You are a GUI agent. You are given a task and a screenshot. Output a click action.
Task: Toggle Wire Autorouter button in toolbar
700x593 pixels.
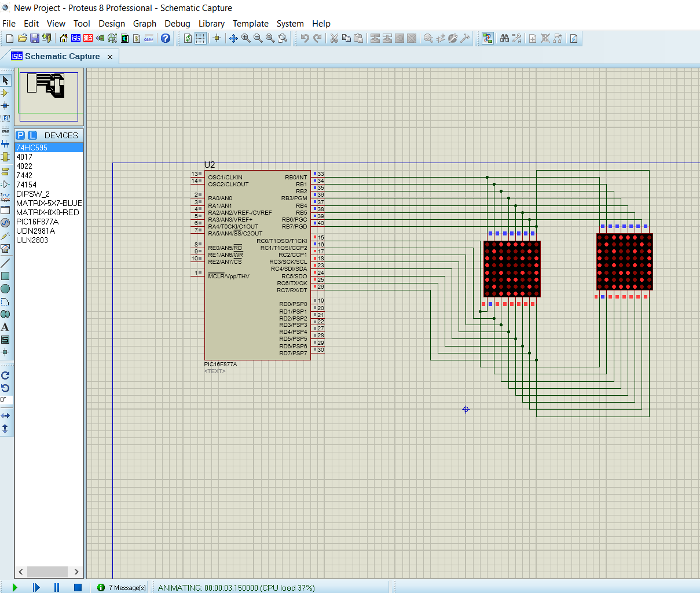(x=488, y=38)
